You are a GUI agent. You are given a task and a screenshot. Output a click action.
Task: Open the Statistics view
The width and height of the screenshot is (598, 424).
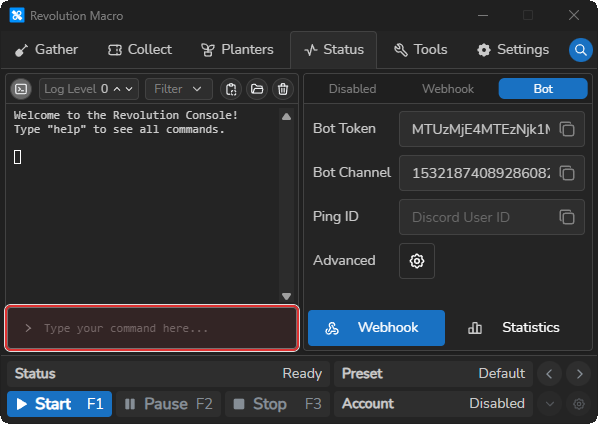pyautogui.click(x=513, y=328)
